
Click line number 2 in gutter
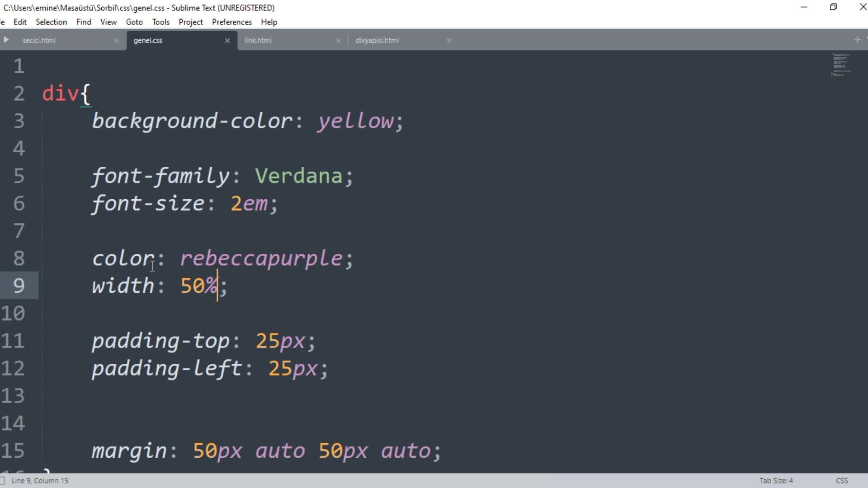(x=19, y=94)
